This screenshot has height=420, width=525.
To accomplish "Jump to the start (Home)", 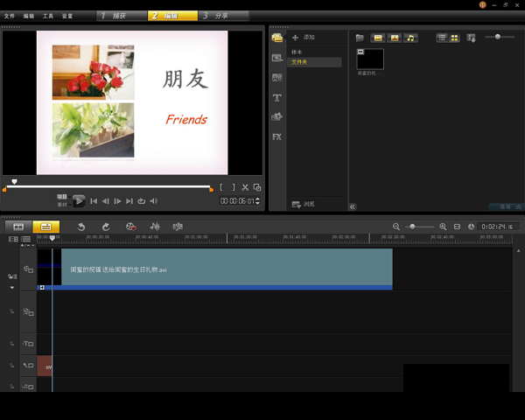I will (x=94, y=201).
